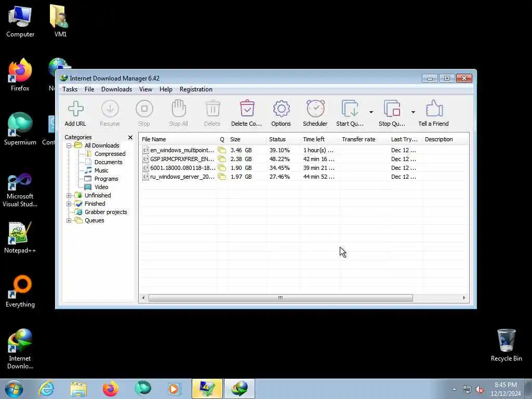Click the scrollbar right arrow
Viewport: 532px width, 399px height.
[464, 298]
